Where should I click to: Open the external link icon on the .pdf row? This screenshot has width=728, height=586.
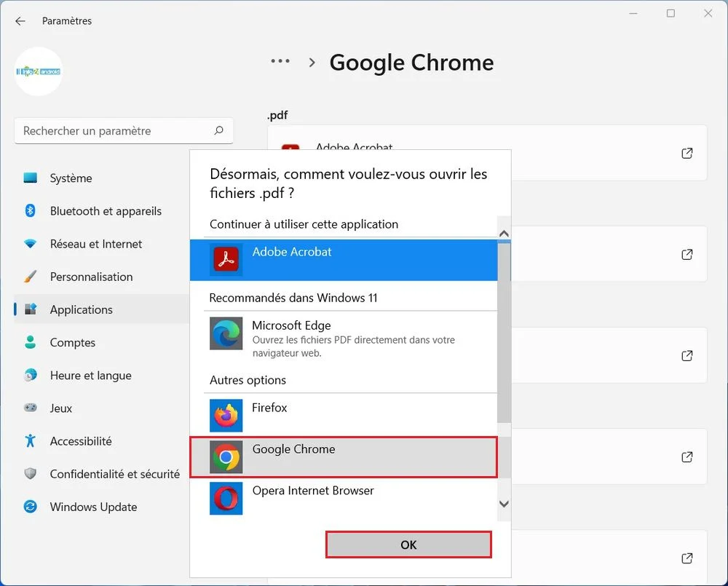pyautogui.click(x=687, y=153)
